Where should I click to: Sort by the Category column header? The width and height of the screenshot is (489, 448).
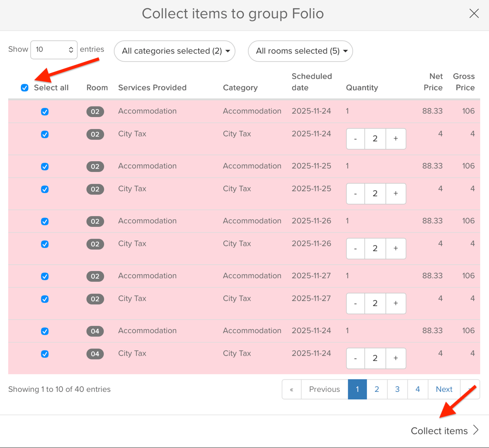tap(240, 88)
